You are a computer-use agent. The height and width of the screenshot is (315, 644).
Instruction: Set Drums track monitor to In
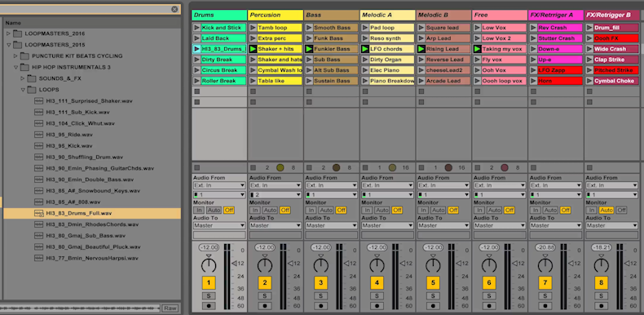[199, 211]
